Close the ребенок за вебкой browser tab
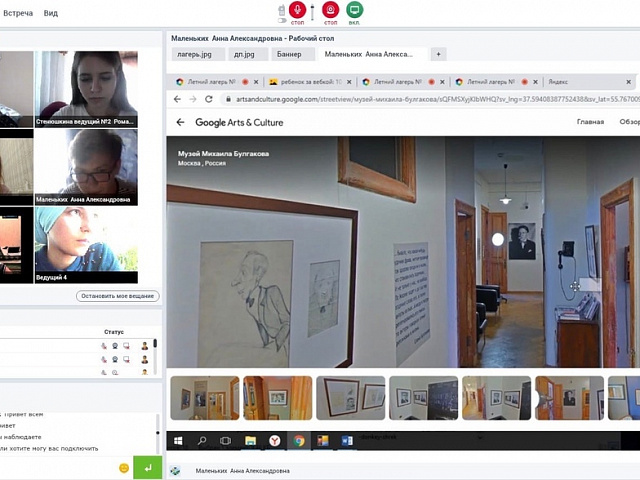640x480 pixels. (x=349, y=82)
